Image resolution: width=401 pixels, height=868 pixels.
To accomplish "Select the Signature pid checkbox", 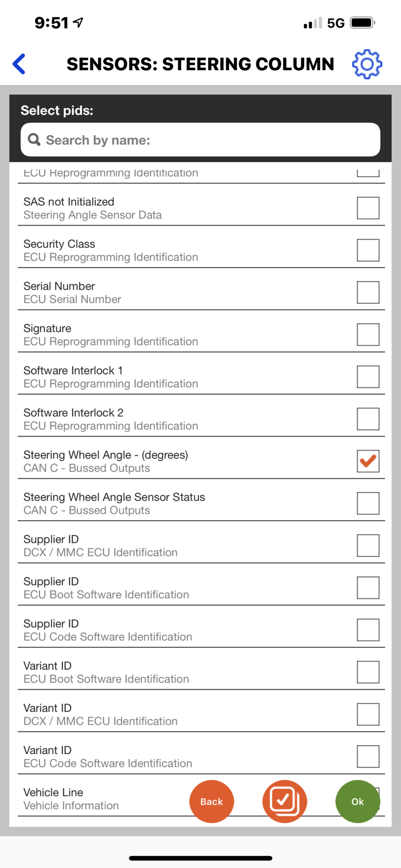I will click(x=368, y=335).
